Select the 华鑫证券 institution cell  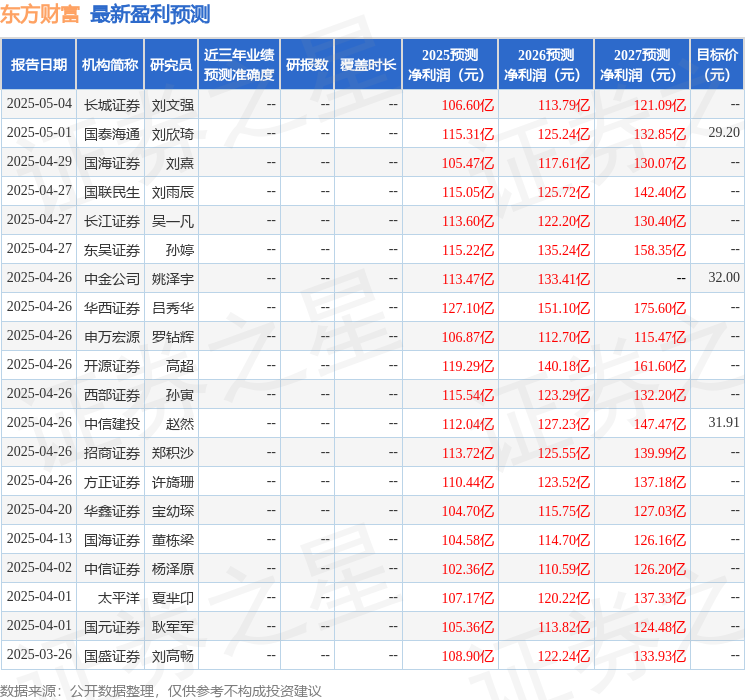pyautogui.click(x=112, y=511)
